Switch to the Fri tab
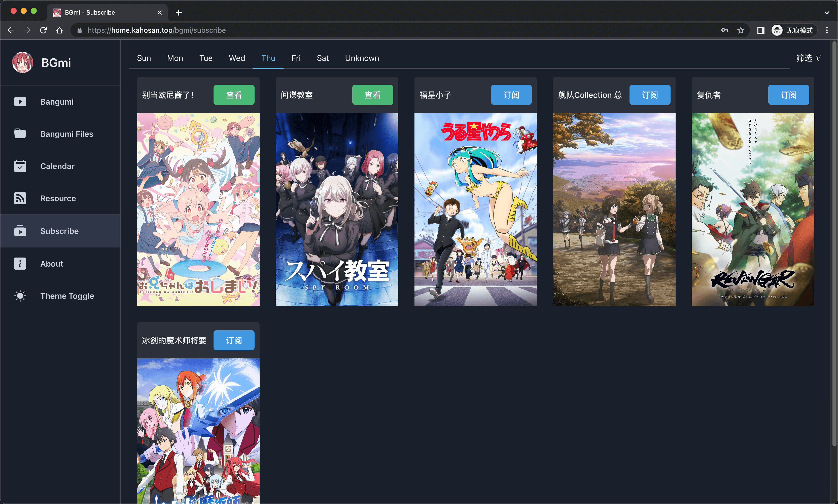Image resolution: width=838 pixels, height=504 pixels. 296,58
